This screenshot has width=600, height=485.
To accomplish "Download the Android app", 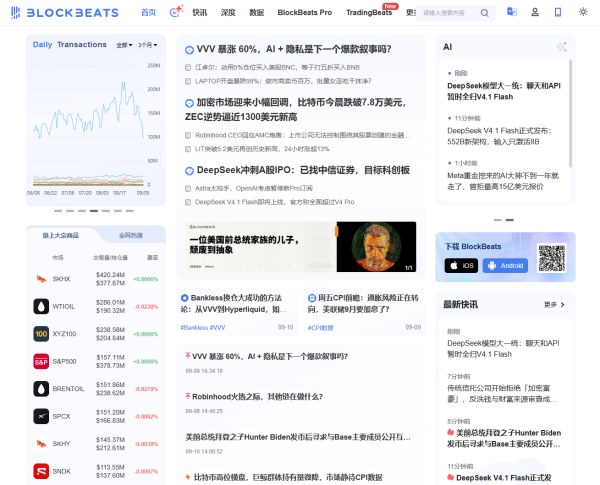I will pyautogui.click(x=505, y=266).
